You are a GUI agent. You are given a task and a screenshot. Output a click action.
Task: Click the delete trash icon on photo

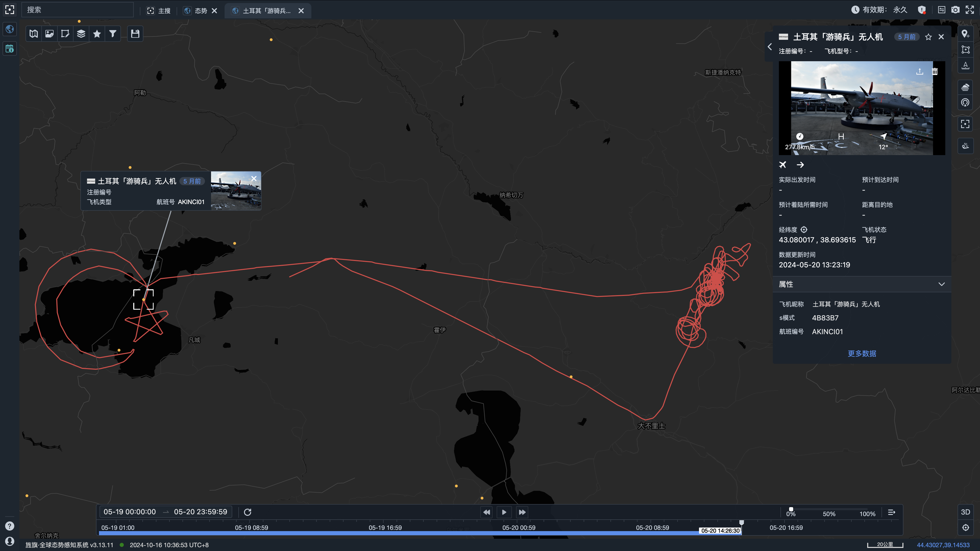pos(935,71)
